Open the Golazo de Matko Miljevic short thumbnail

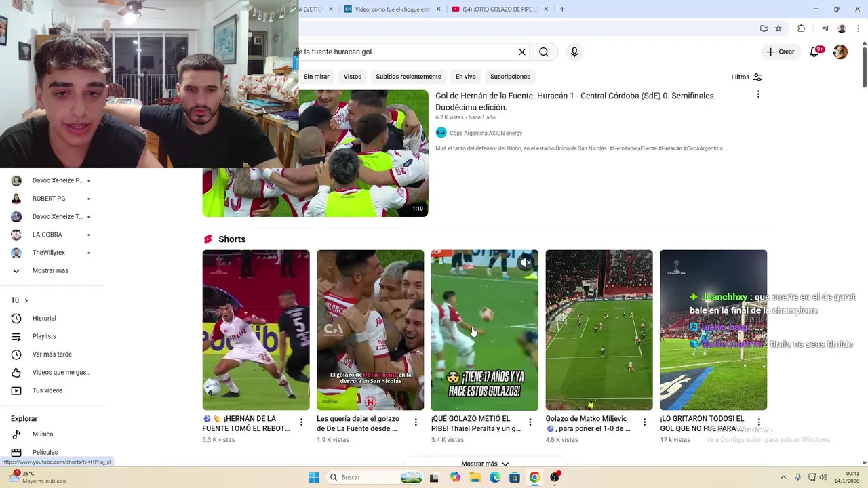point(599,330)
